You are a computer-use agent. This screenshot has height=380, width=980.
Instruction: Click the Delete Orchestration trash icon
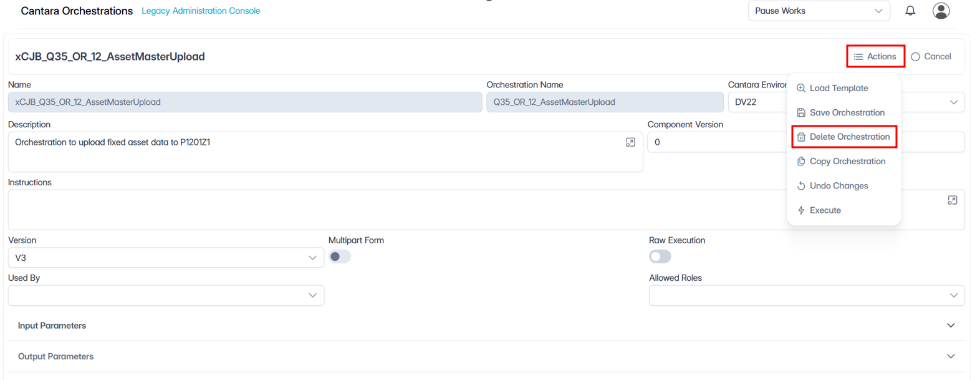(801, 137)
